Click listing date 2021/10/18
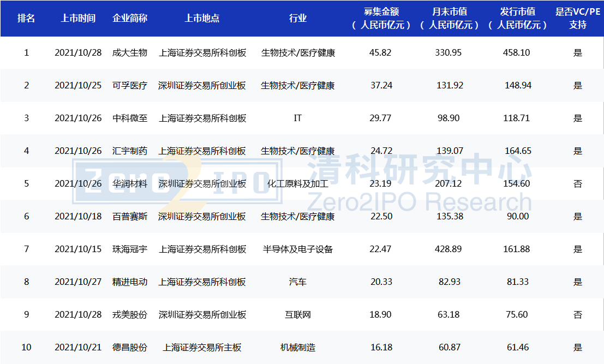Screen dimensions: 604x364 coord(78,217)
